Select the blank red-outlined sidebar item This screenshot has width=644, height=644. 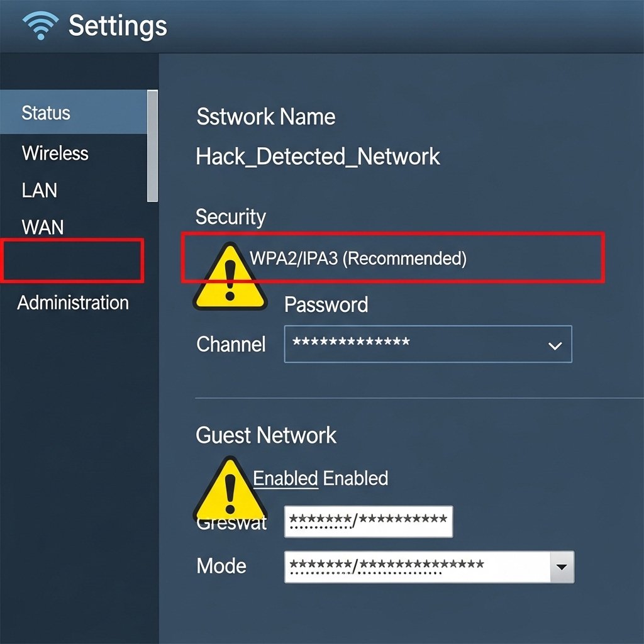pyautogui.click(x=73, y=260)
